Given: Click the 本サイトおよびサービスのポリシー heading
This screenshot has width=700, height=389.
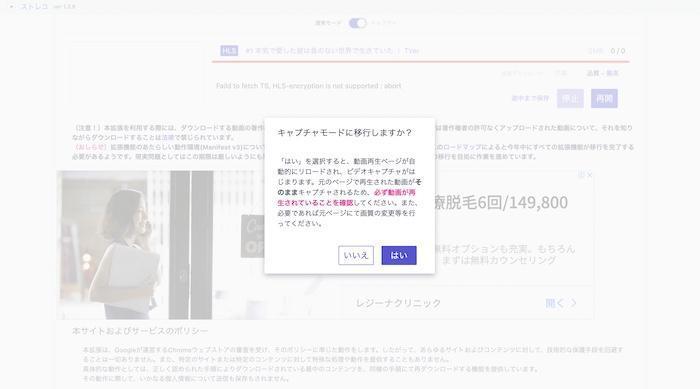Looking at the screenshot, I should click(x=140, y=331).
